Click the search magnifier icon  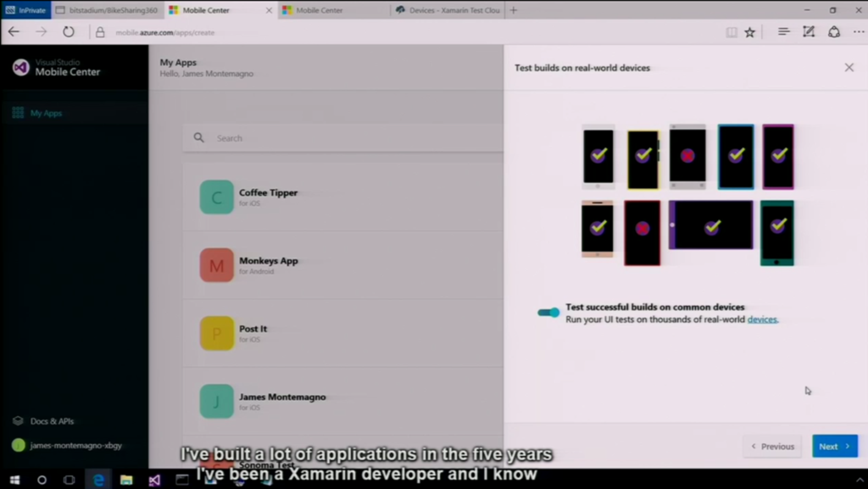coord(198,138)
